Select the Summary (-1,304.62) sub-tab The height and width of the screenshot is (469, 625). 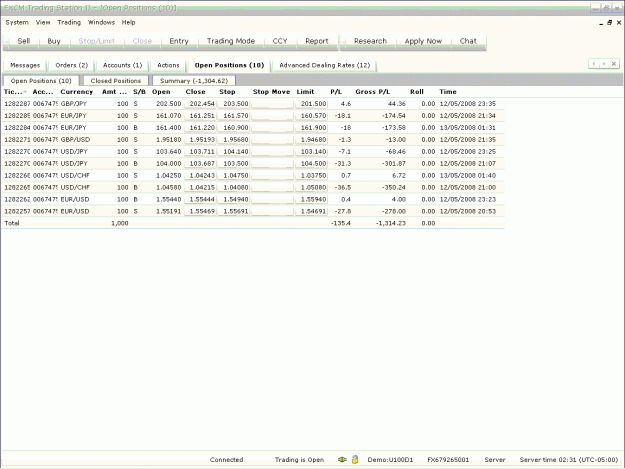[x=194, y=80]
